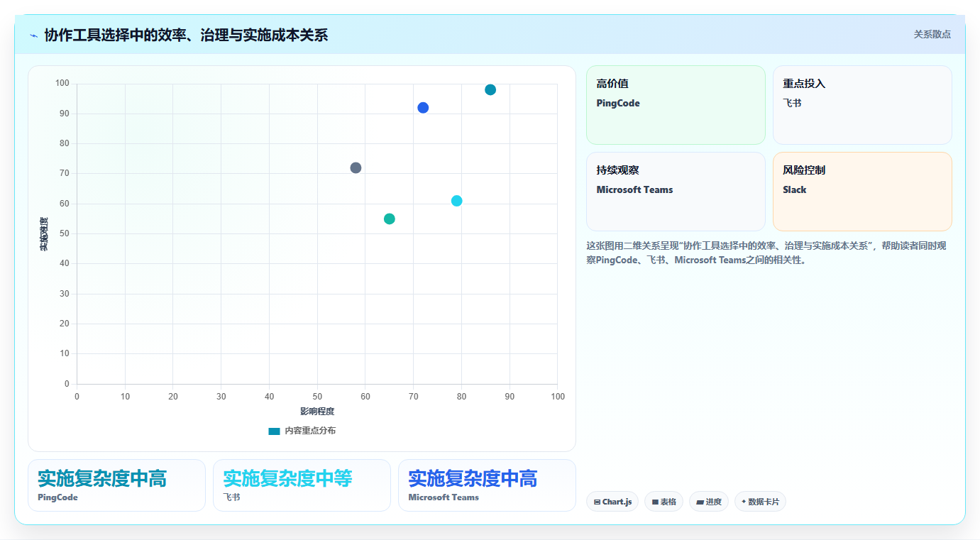Open the 高价值 PingCode card

coord(676,105)
